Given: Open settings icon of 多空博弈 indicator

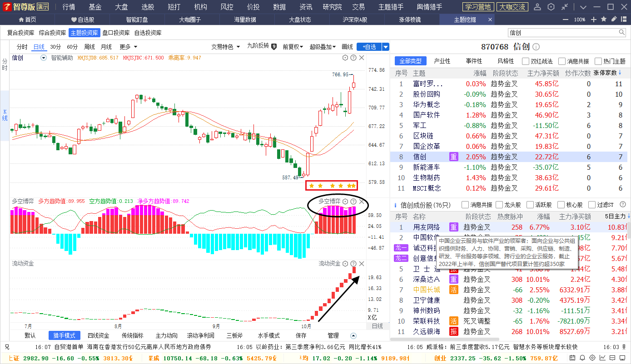Looking at the screenshot, I should pyautogui.click(x=345, y=201).
